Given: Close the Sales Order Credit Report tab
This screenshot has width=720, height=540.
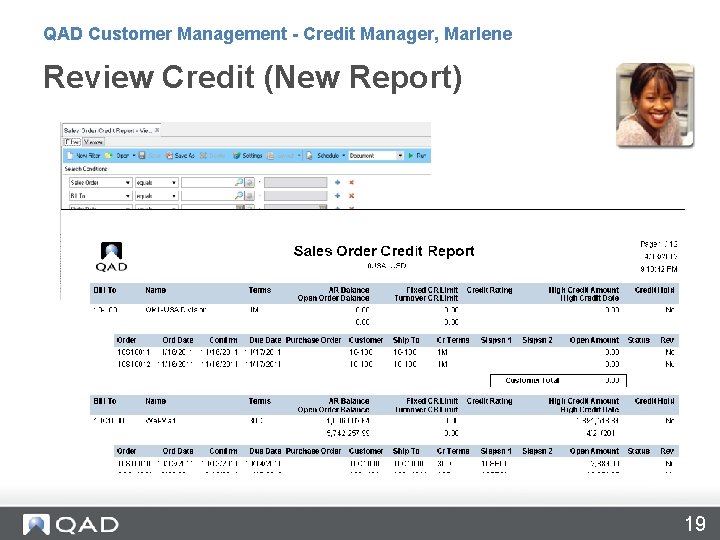Looking at the screenshot, I should 157,130.
